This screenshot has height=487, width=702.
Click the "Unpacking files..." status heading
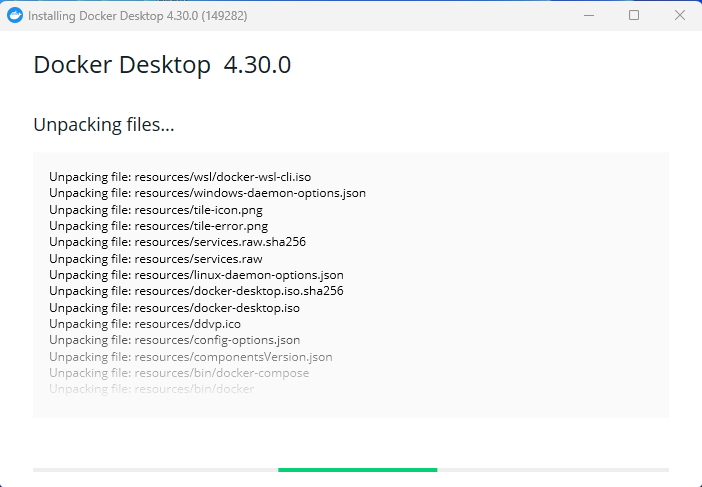click(104, 124)
